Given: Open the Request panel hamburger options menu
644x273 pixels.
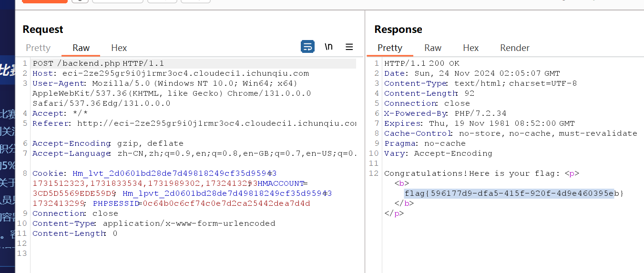Looking at the screenshot, I should coord(349,47).
